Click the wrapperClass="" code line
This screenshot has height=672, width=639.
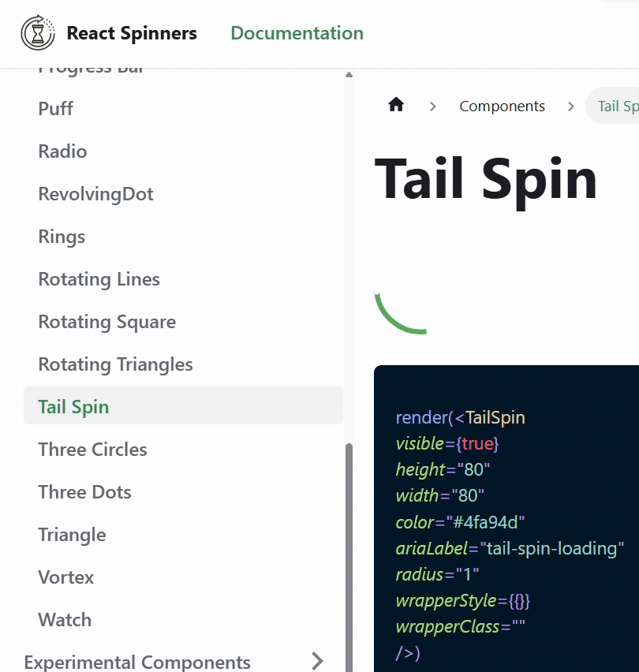tap(460, 627)
